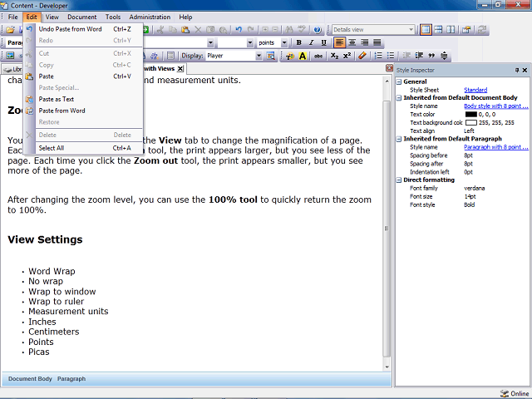Open the font family dropdown arrow
The image size is (532, 399).
210,42
